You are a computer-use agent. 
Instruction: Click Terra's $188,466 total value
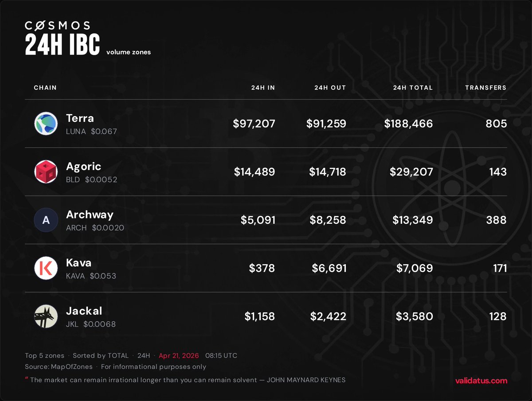pyautogui.click(x=409, y=124)
